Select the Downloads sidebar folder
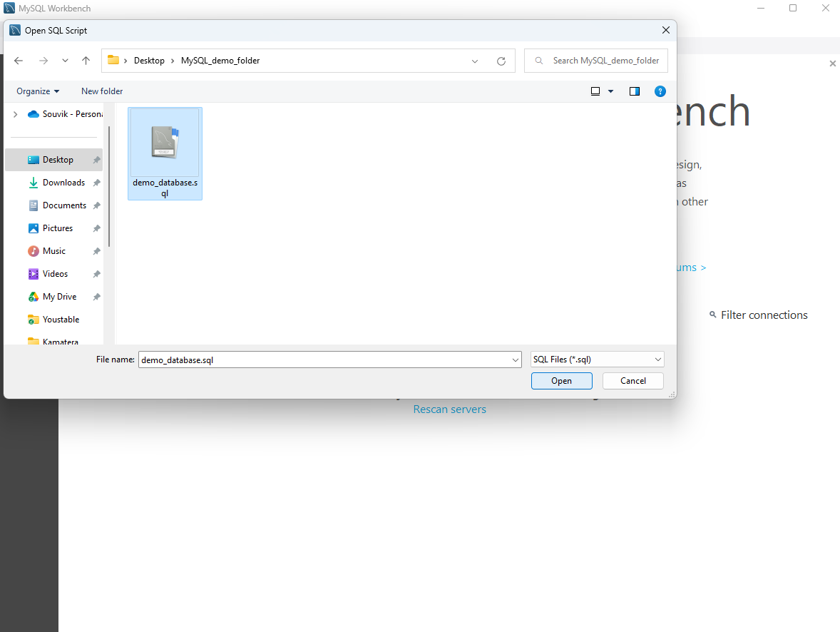840x632 pixels. tap(63, 182)
